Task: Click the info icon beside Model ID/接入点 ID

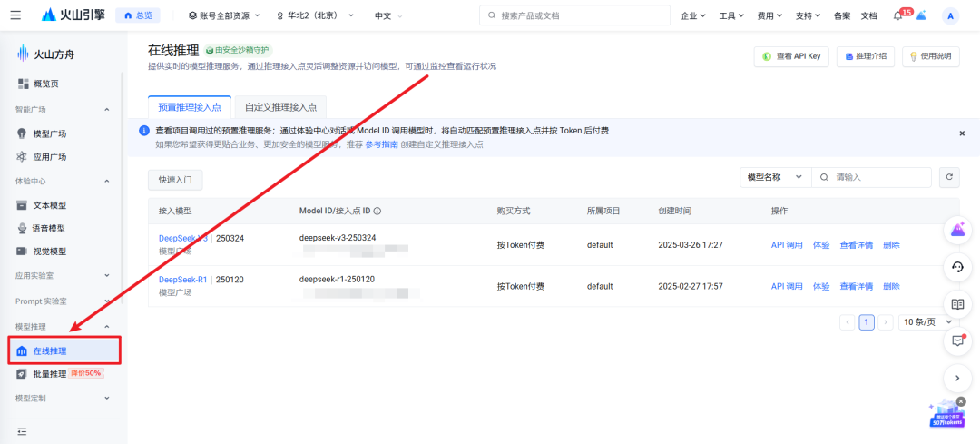Action: click(x=377, y=212)
